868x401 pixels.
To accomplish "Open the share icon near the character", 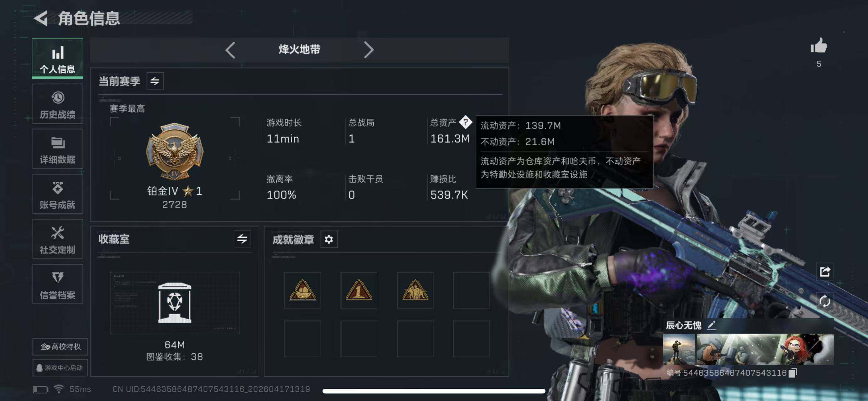I will click(824, 271).
